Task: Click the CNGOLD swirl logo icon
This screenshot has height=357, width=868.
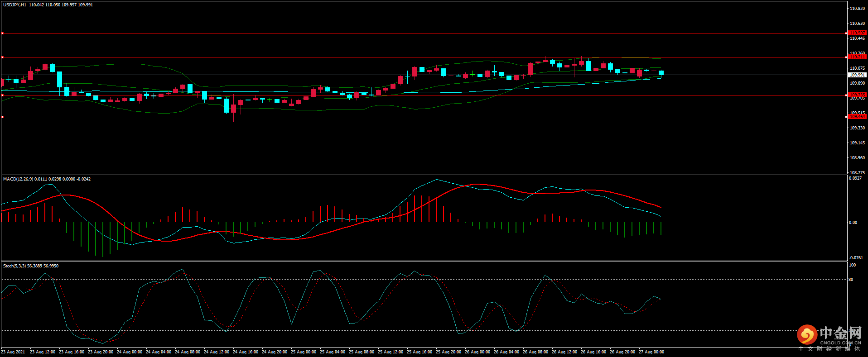Action: (807, 335)
